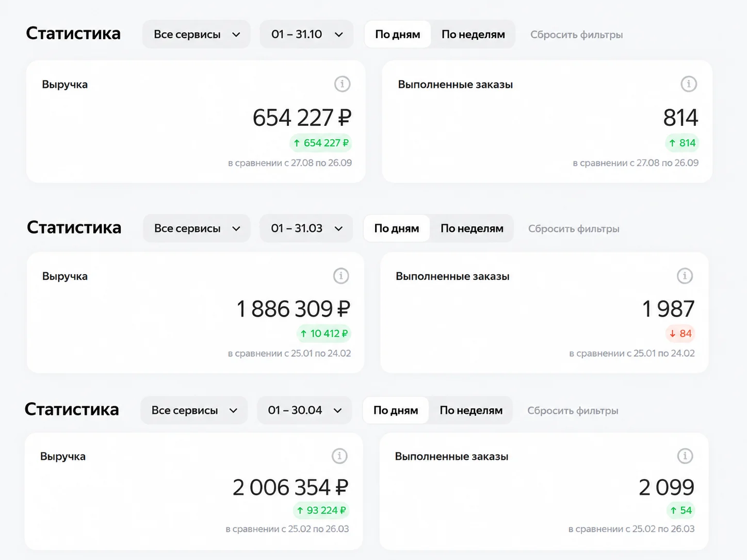Click Сбросить фильтры in the top section

tap(577, 35)
